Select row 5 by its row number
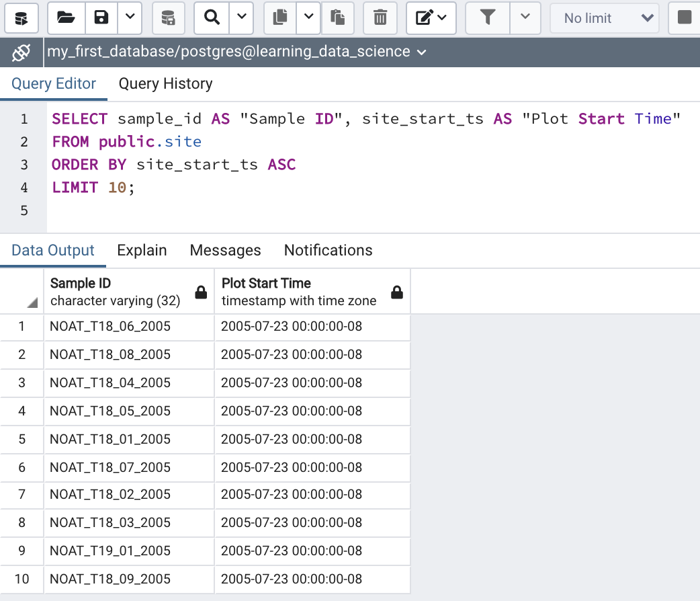The image size is (700, 601). point(22,439)
